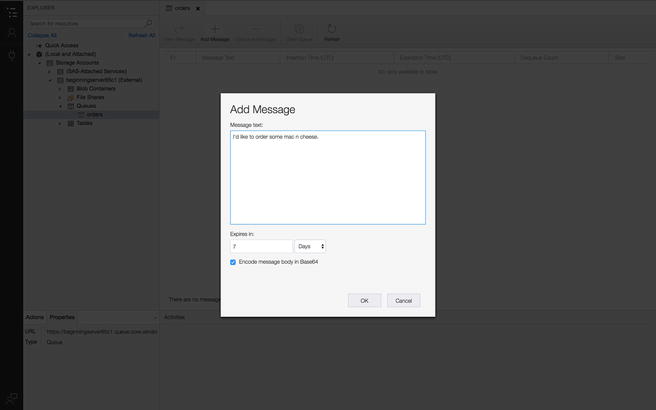This screenshot has height=410, width=656.
Task: Open the account management sidebar icon
Action: [12, 33]
